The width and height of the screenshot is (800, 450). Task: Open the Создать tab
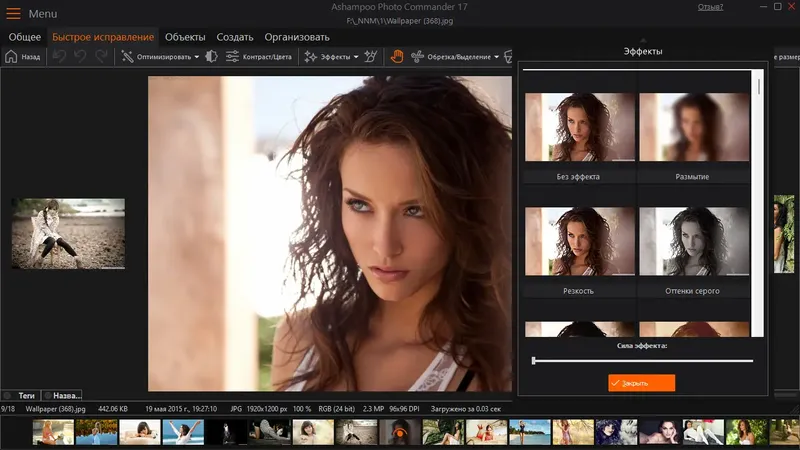235,37
